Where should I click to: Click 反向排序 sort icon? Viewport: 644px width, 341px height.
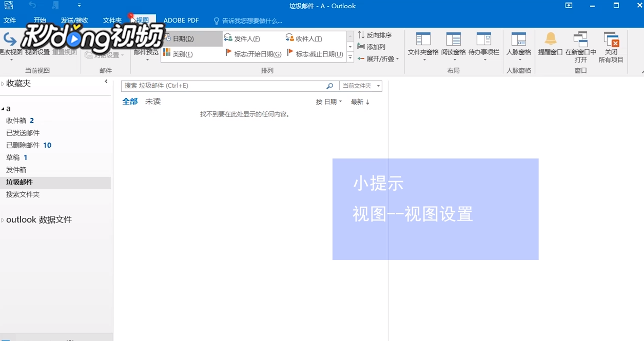tap(361, 35)
